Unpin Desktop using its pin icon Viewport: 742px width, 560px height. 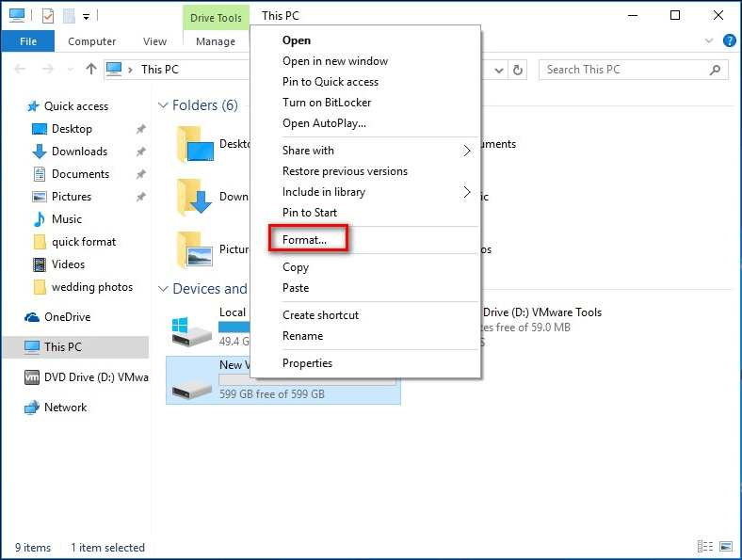pyautogui.click(x=140, y=129)
